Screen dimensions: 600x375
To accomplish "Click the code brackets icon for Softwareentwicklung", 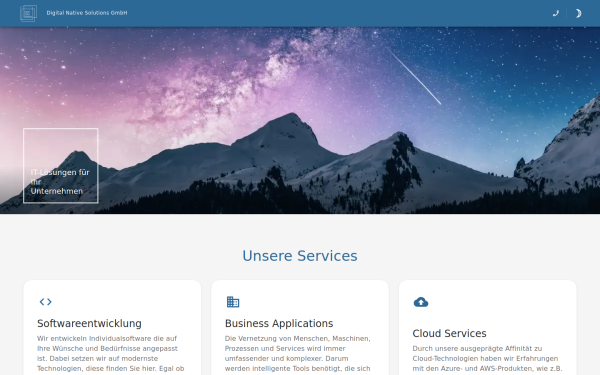I will pos(46,302).
